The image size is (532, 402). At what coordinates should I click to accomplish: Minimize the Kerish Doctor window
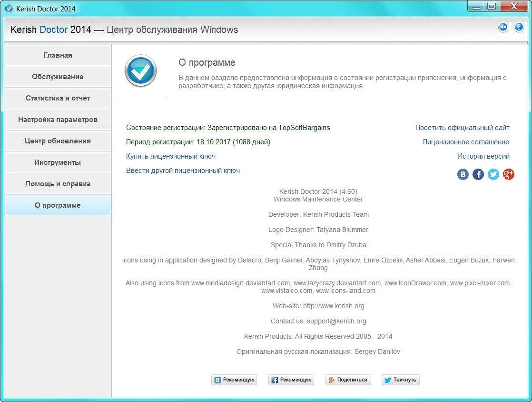coord(476,7)
